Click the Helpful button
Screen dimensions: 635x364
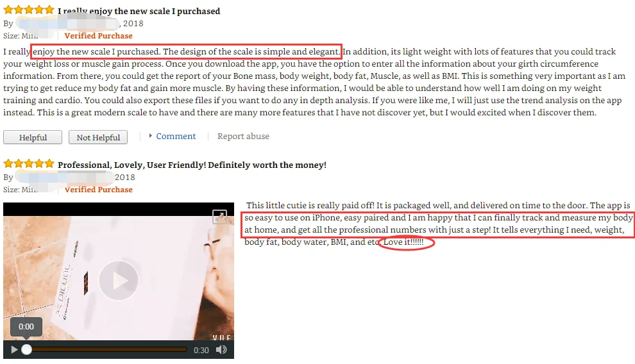click(33, 137)
